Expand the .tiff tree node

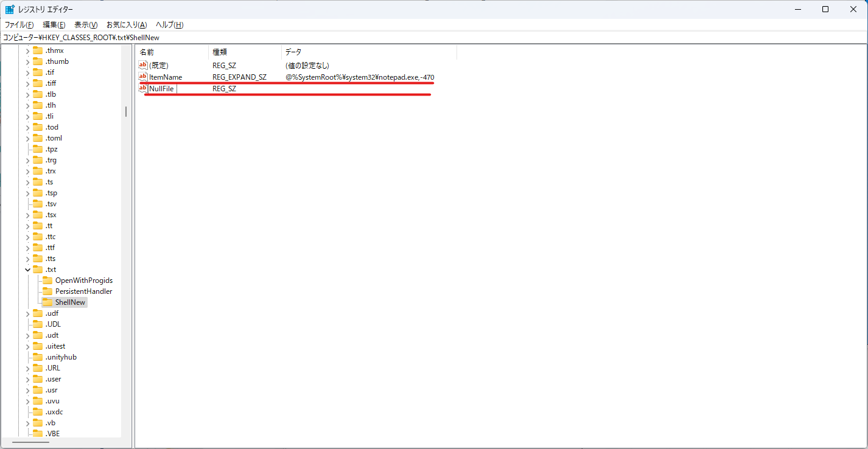click(x=27, y=83)
